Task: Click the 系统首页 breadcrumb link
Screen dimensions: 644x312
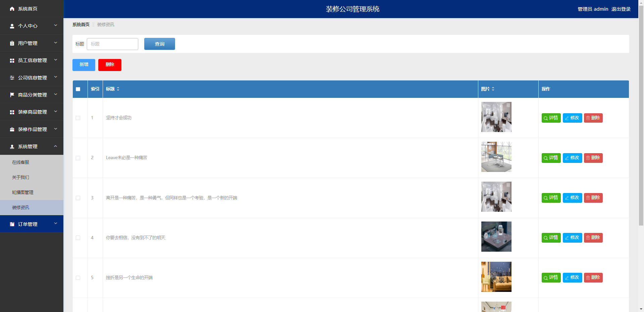Action: [81, 24]
